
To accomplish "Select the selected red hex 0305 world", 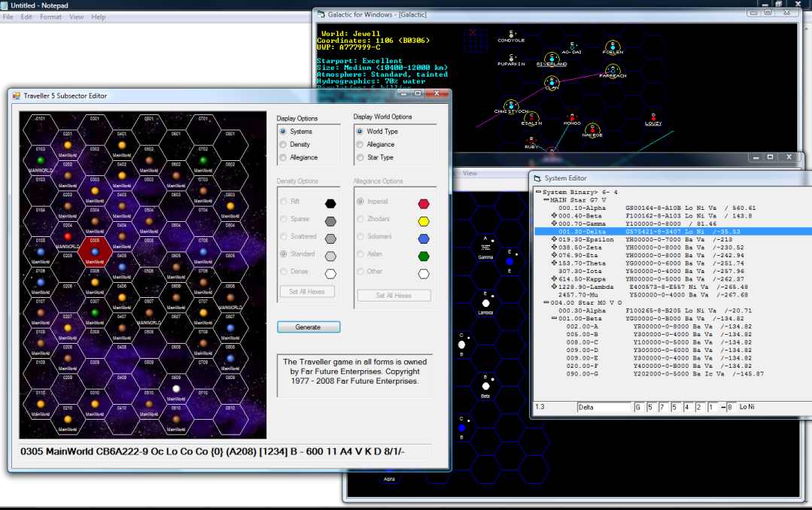I will 95,252.
